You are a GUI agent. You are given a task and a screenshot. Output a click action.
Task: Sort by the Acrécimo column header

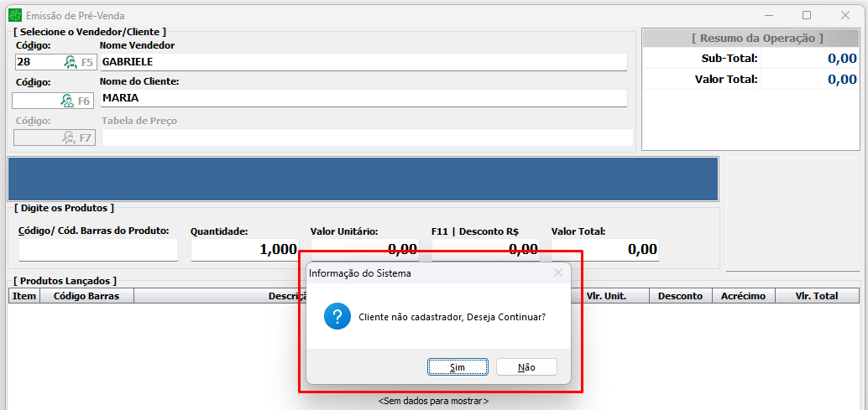742,296
